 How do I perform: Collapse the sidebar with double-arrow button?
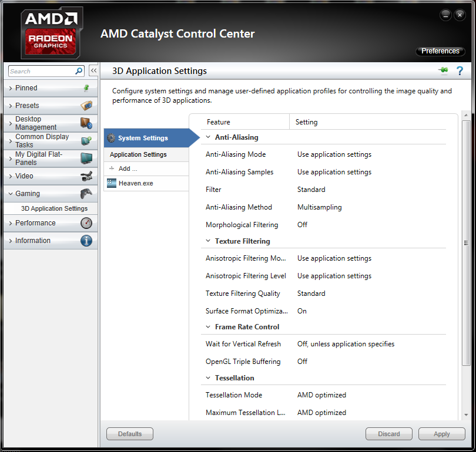pos(93,70)
